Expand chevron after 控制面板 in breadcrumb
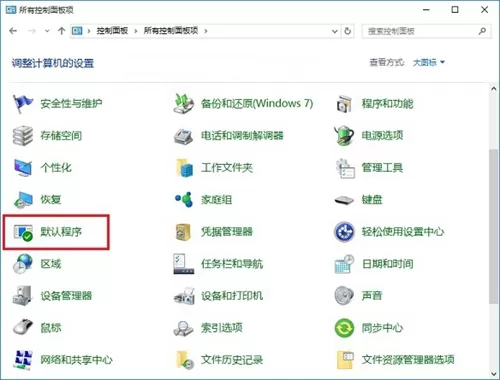The width and height of the screenshot is (500, 380). (x=136, y=31)
